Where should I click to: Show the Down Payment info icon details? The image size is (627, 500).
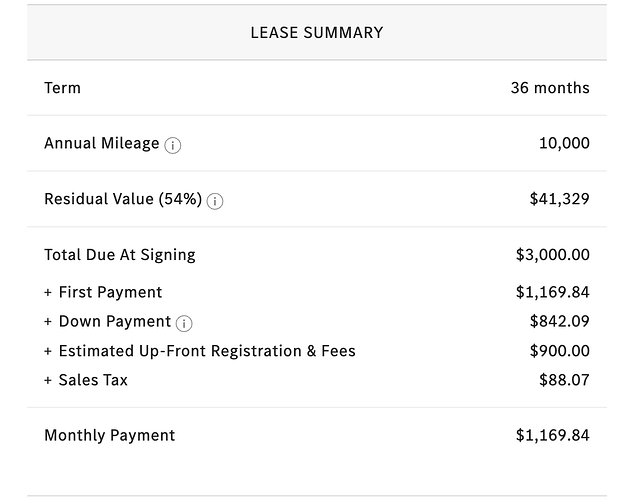184,323
